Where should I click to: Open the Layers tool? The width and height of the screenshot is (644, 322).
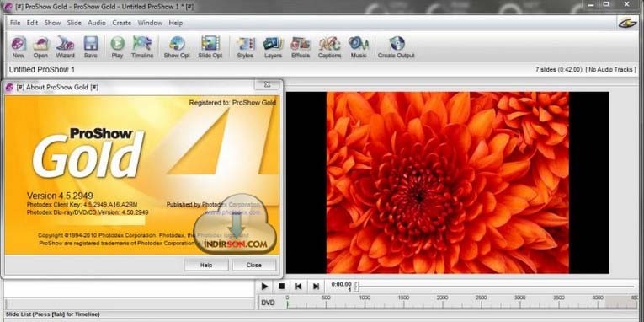273,47
